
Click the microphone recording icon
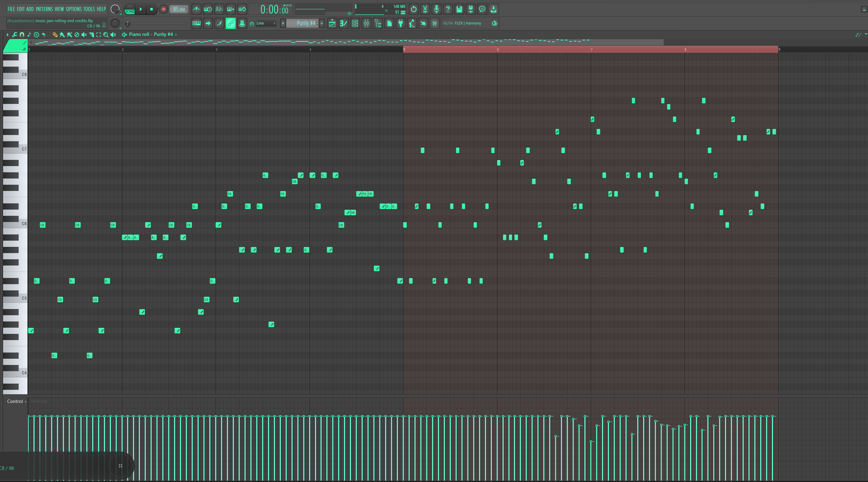click(x=437, y=9)
